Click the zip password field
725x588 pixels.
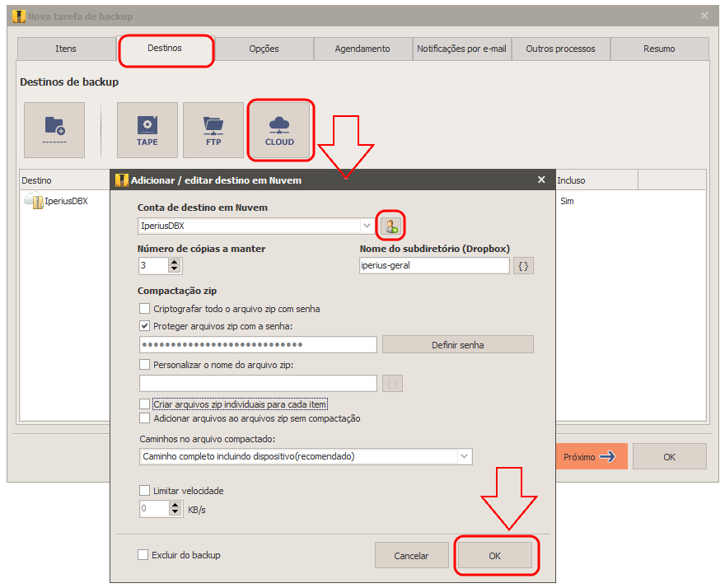point(258,345)
